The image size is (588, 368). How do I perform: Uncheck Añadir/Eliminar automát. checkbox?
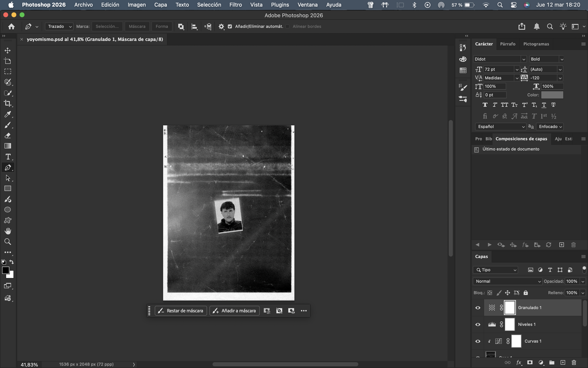(x=230, y=27)
